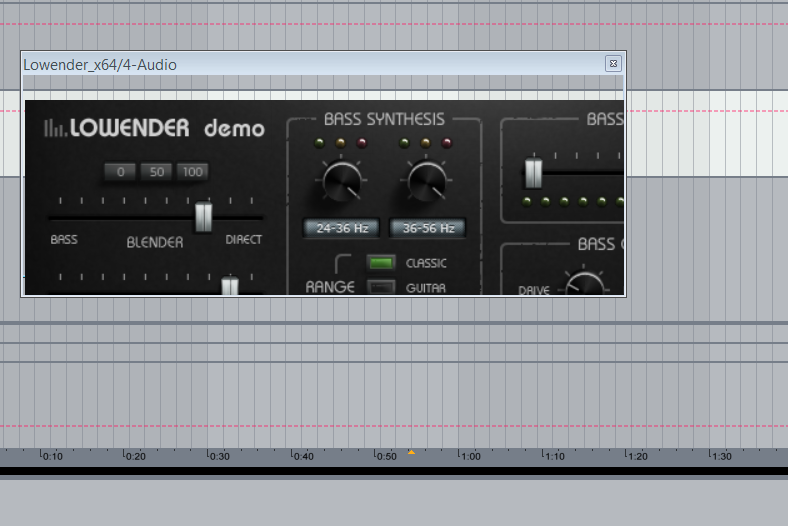Click the black bar below the time ruler
Image resolution: width=788 pixels, height=526 pixels.
tap(394, 471)
